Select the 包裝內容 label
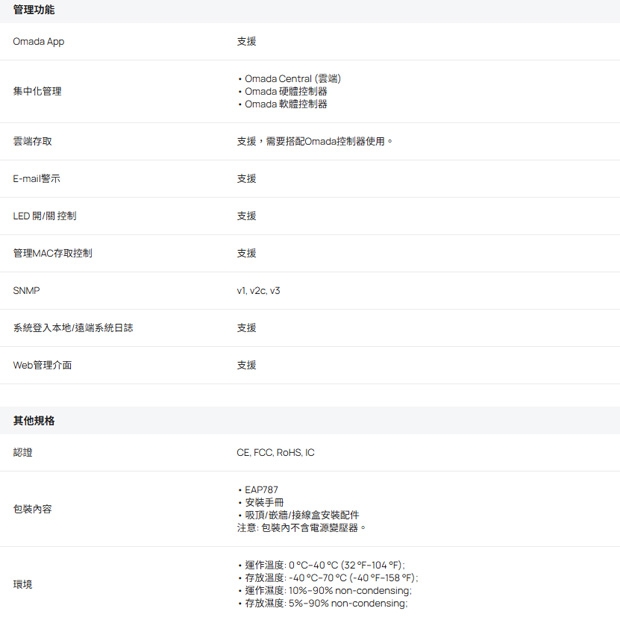This screenshot has height=620, width=620. coord(32,509)
